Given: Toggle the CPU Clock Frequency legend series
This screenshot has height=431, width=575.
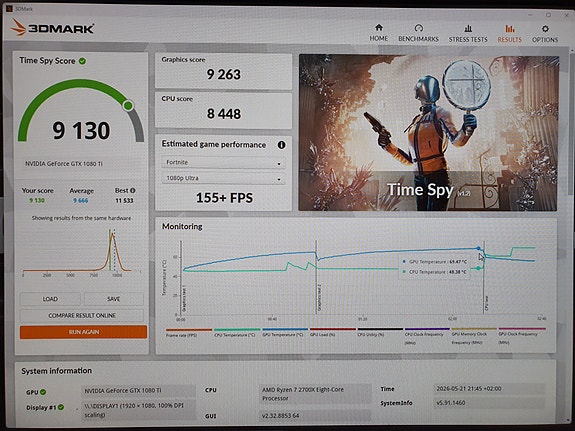Looking at the screenshot, I should (427, 336).
